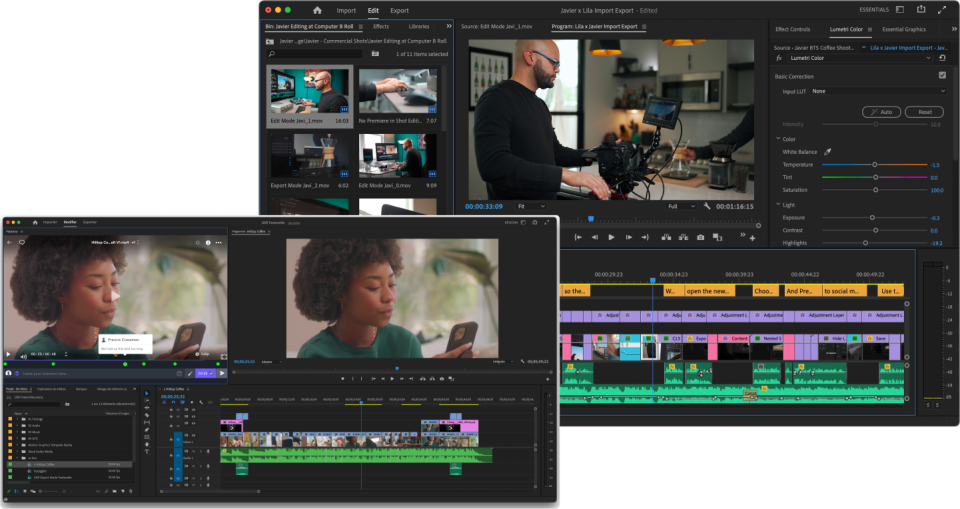Toggle the fx bypass for Lumetri Color
960x509 pixels.
pyautogui.click(x=778, y=58)
